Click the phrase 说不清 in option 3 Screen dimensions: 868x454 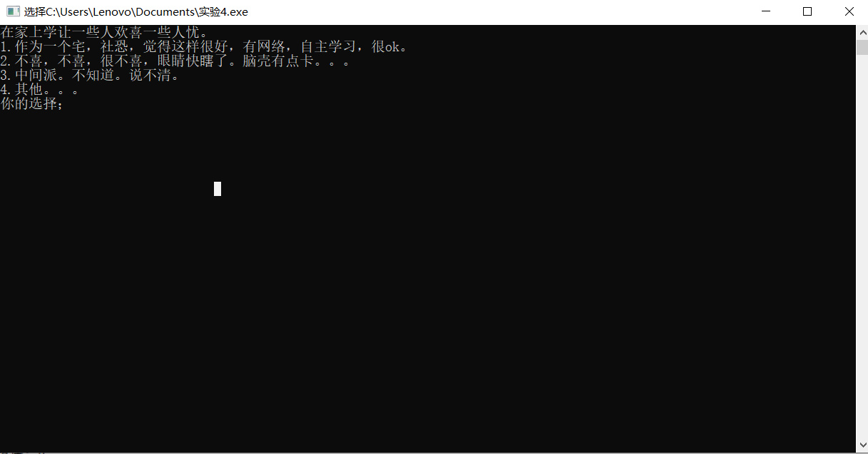150,76
